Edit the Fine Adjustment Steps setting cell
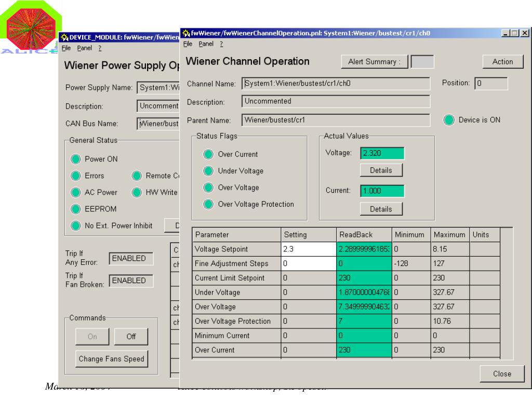532x399 pixels. click(x=309, y=263)
